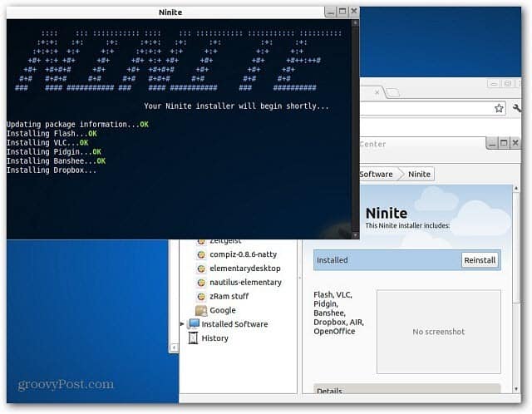Click the 'Installing Dropbox...' terminal line
The width and height of the screenshot is (532, 414).
tap(52, 170)
